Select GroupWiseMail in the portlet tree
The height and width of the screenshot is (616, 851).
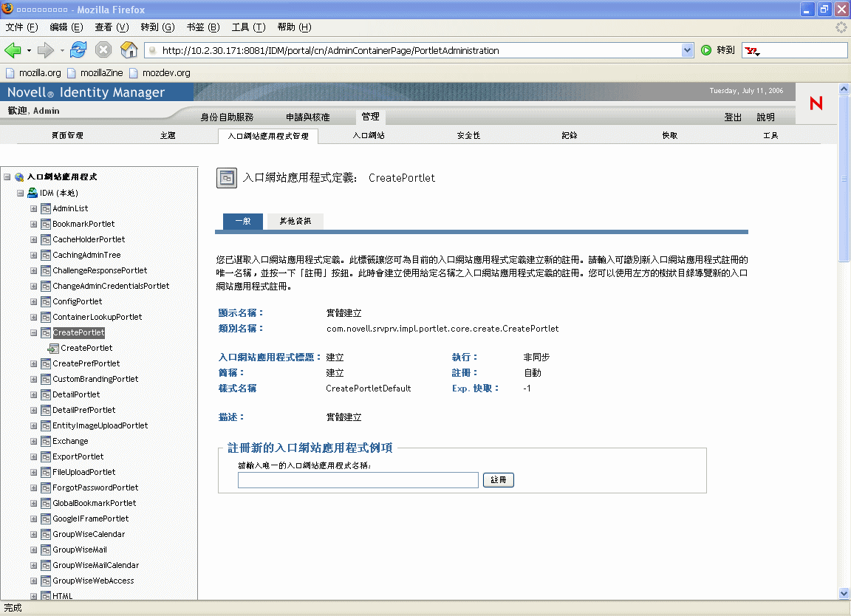point(80,550)
